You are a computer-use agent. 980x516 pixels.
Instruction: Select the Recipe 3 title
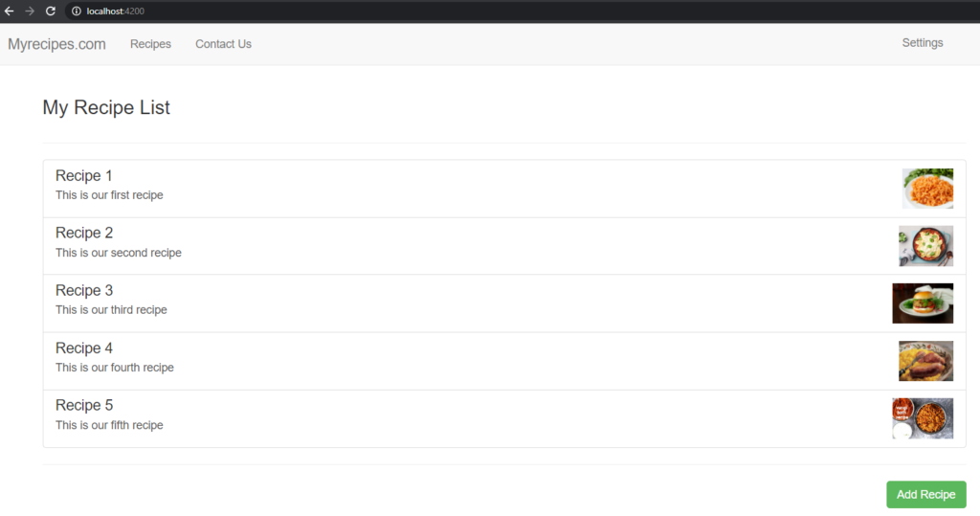pyautogui.click(x=84, y=291)
